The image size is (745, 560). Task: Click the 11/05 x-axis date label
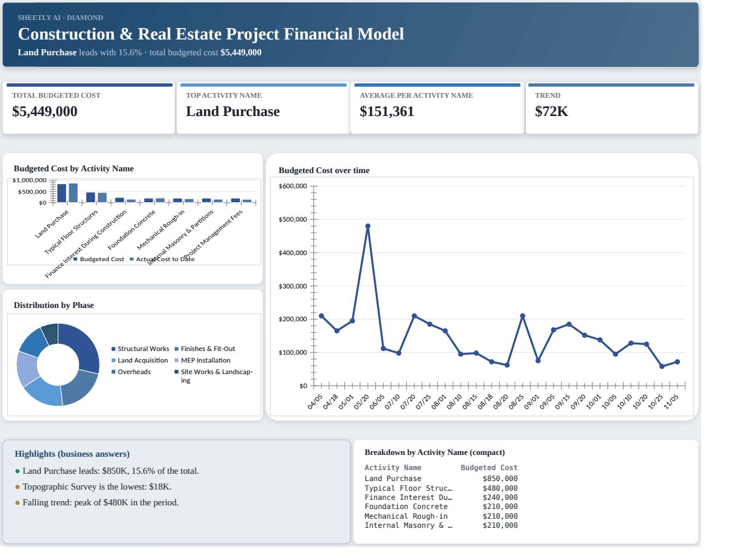[x=671, y=401]
